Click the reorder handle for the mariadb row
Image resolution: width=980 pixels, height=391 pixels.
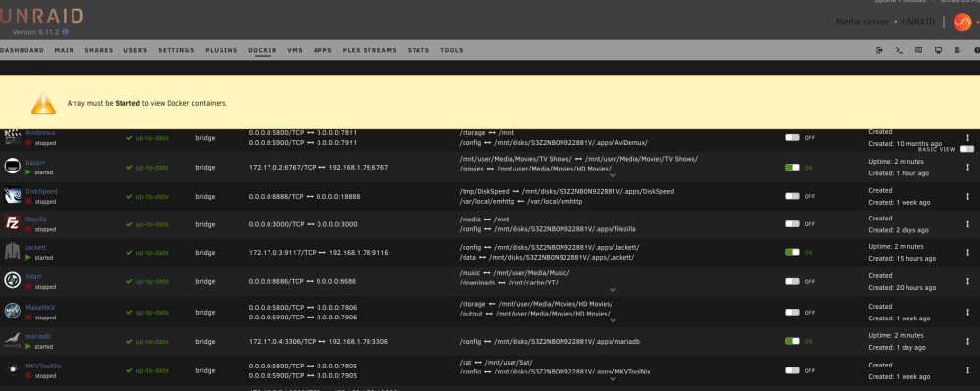click(967, 341)
